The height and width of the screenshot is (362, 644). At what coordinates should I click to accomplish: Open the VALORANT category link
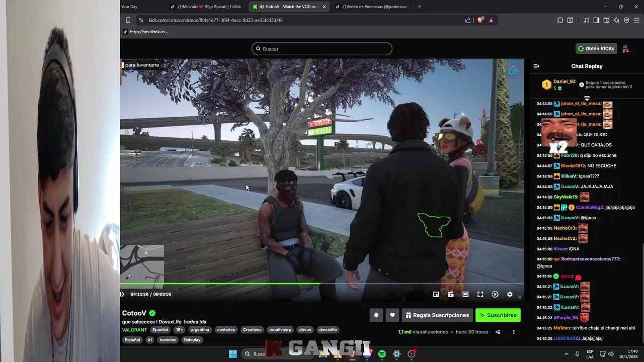(x=134, y=330)
